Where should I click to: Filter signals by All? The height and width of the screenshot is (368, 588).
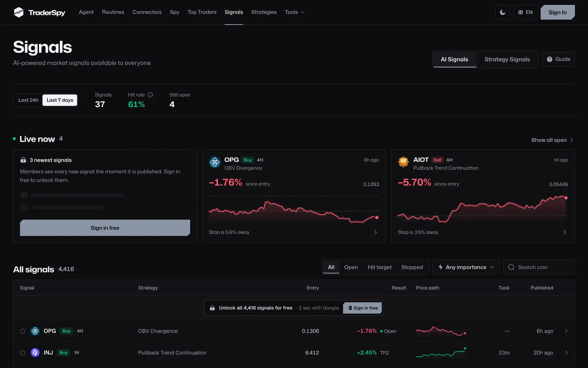(331, 267)
